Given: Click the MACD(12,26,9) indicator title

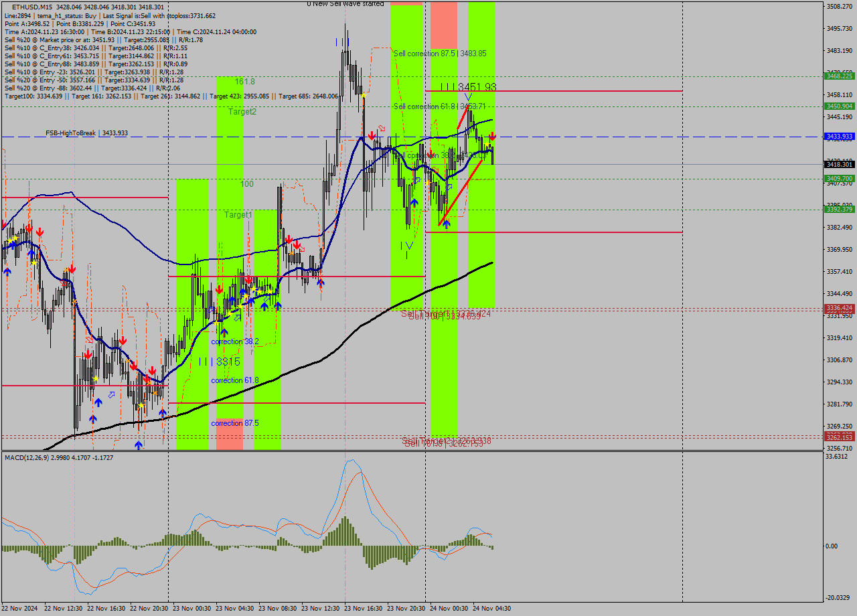Looking at the screenshot, I should 32,457.
